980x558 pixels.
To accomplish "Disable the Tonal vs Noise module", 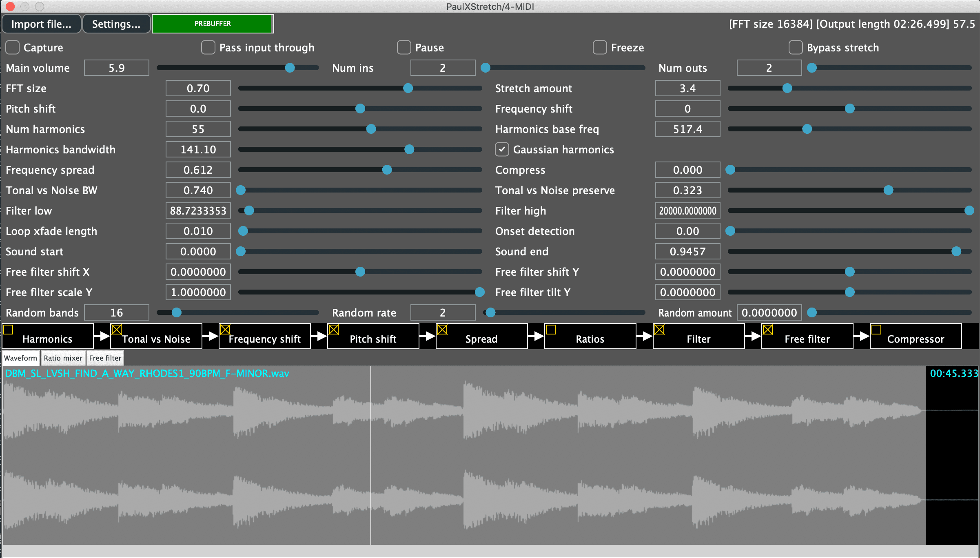I will pos(117,329).
